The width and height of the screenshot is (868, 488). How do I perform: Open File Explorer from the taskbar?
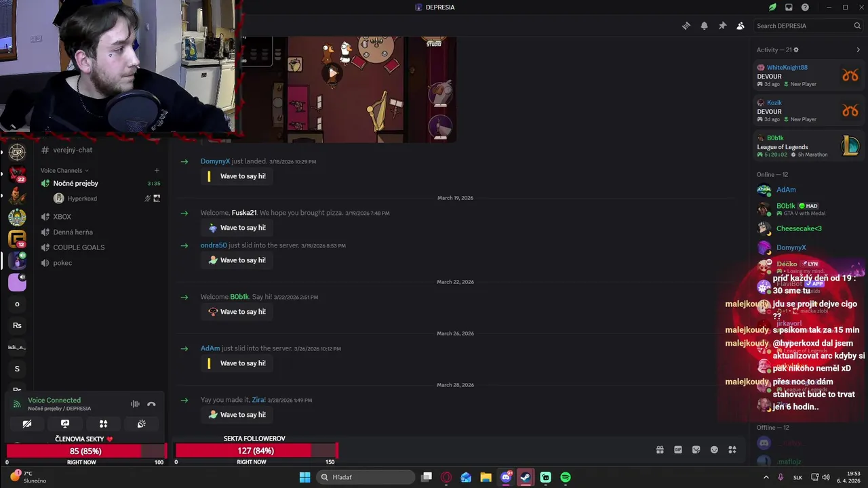pyautogui.click(x=486, y=477)
